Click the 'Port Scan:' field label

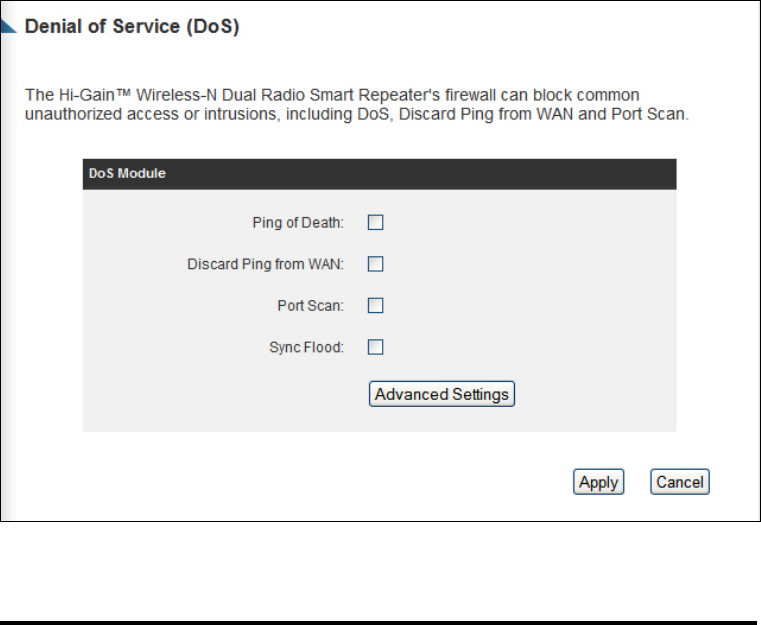coord(311,306)
